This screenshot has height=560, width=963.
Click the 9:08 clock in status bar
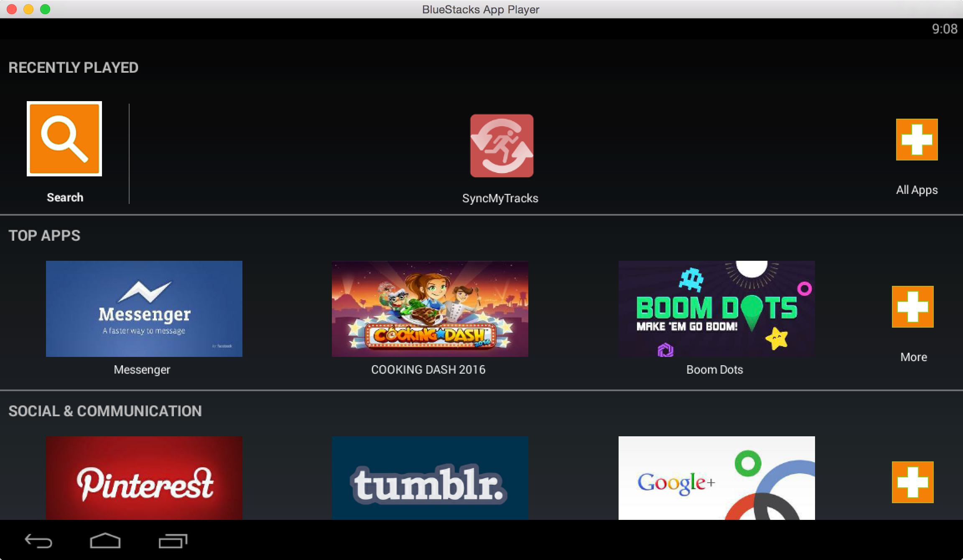[945, 29]
